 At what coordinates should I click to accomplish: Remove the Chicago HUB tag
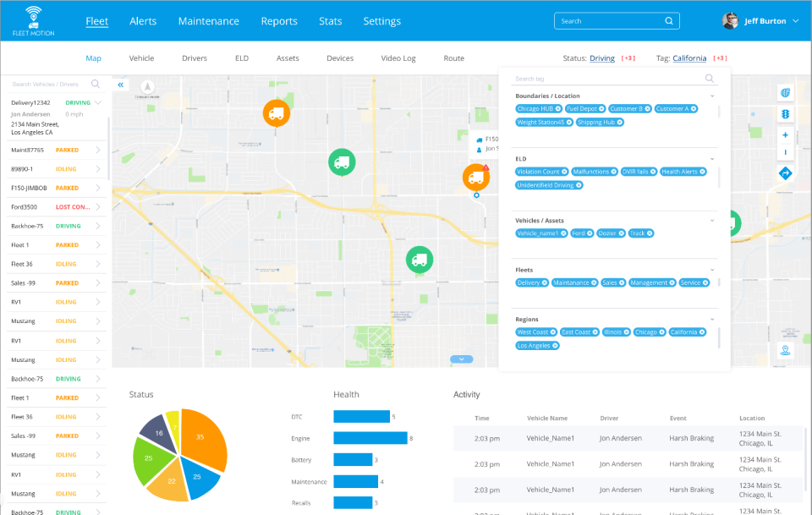coord(559,109)
